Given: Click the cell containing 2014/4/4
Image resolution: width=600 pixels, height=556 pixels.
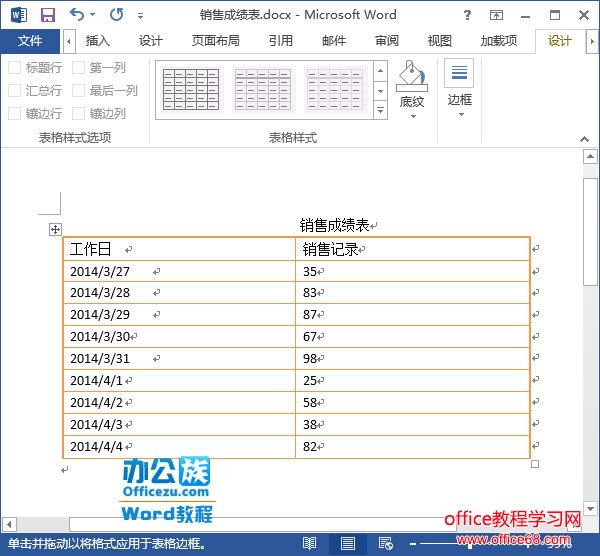Looking at the screenshot, I should [x=179, y=447].
